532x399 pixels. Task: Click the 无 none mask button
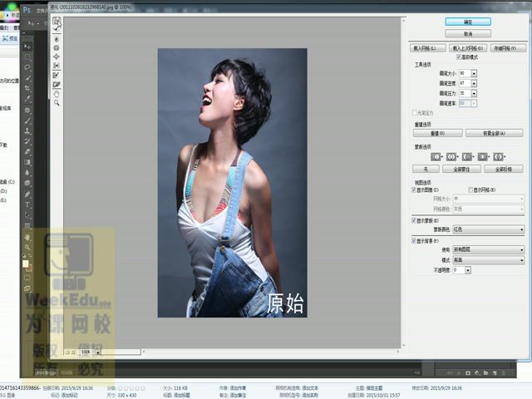(x=426, y=169)
